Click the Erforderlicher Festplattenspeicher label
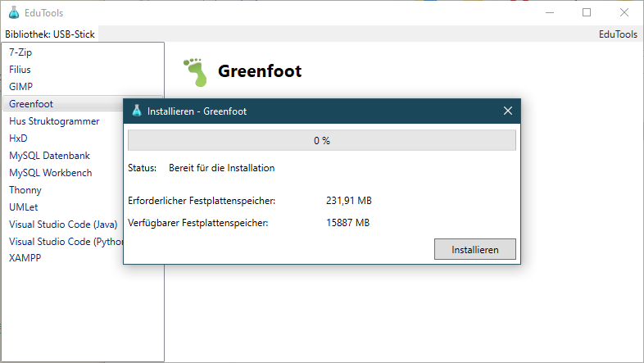This screenshot has width=644, height=363. click(x=202, y=201)
